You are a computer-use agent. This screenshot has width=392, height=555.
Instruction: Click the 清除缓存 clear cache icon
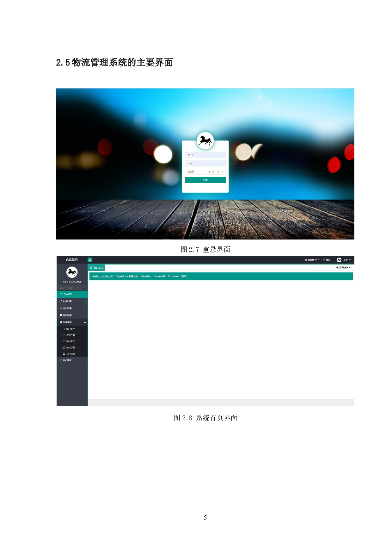(306, 260)
